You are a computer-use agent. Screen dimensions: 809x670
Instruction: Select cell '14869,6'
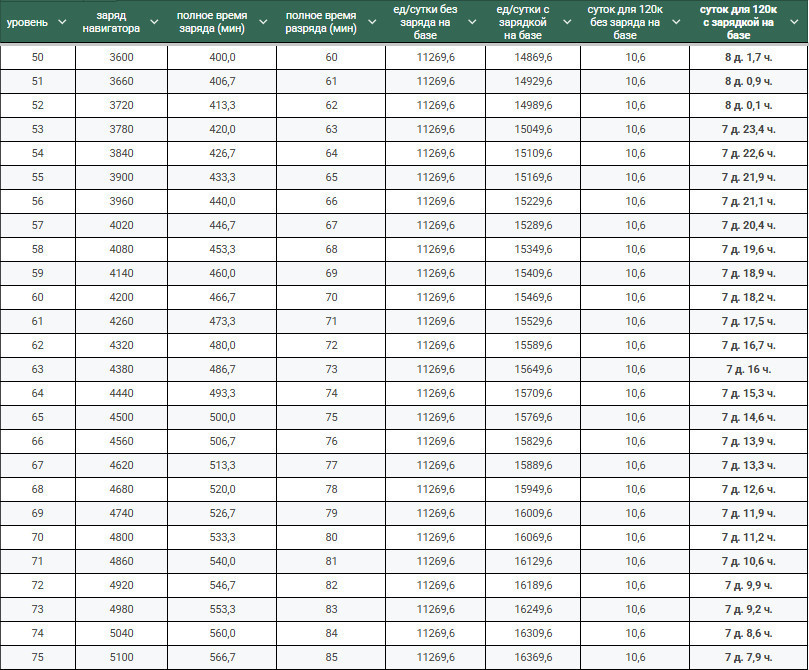click(533, 57)
